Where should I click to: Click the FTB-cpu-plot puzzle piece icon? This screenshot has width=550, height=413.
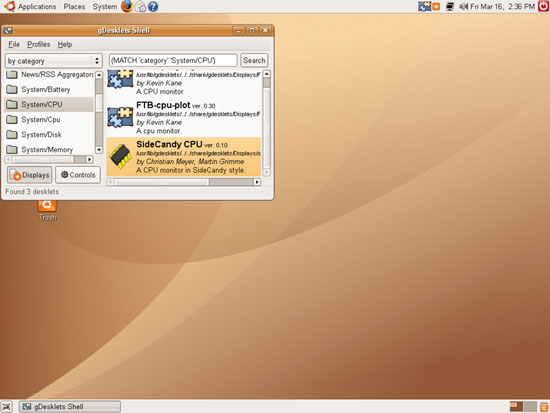[x=120, y=118]
